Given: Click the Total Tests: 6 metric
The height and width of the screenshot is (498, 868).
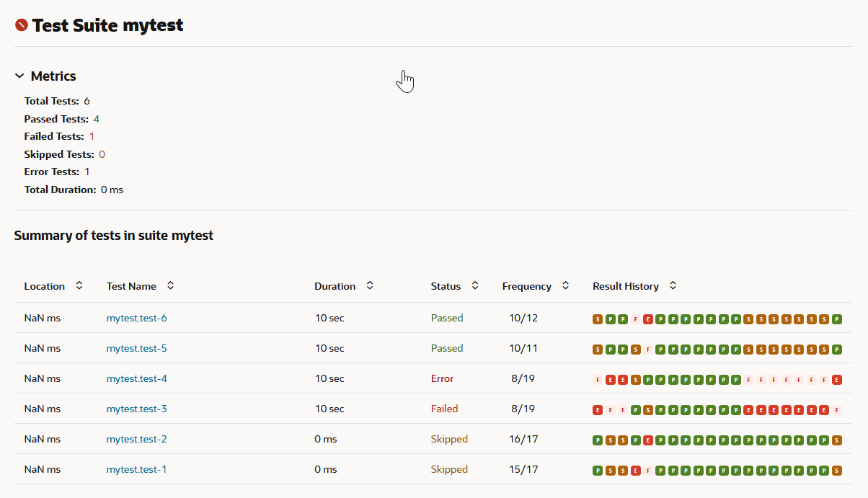Looking at the screenshot, I should 57,101.
